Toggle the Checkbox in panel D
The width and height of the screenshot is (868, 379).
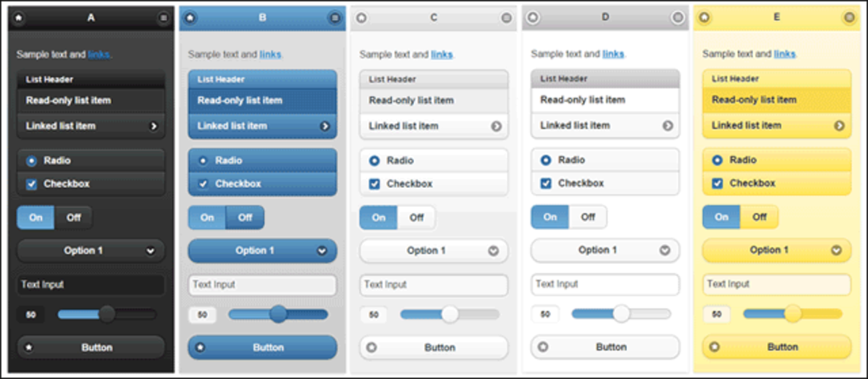(x=546, y=183)
